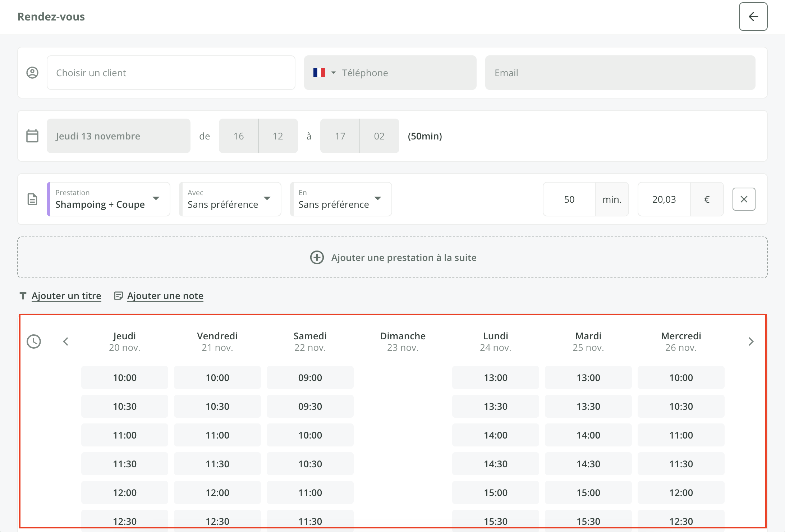
Task: Open the En Sans préférence dropdown
Action: [341, 199]
